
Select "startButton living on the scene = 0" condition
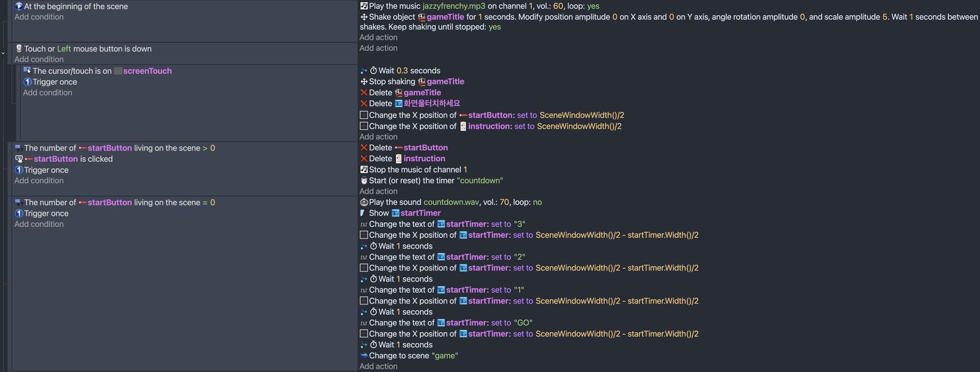click(x=115, y=202)
